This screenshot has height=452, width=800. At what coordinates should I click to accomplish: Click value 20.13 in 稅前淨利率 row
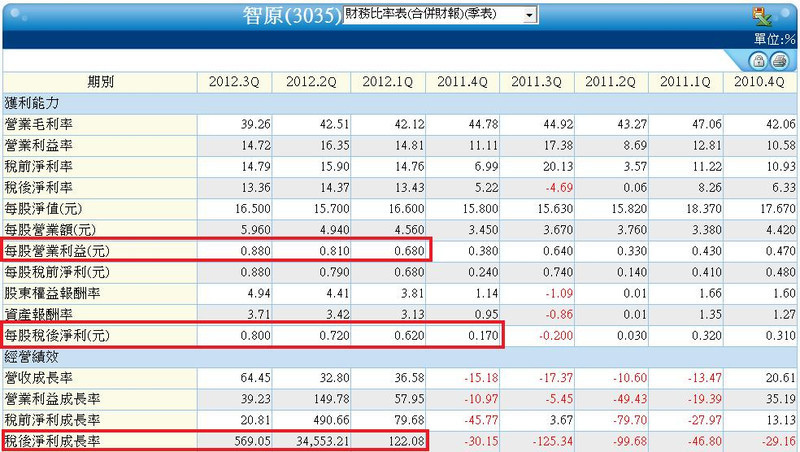[558, 167]
